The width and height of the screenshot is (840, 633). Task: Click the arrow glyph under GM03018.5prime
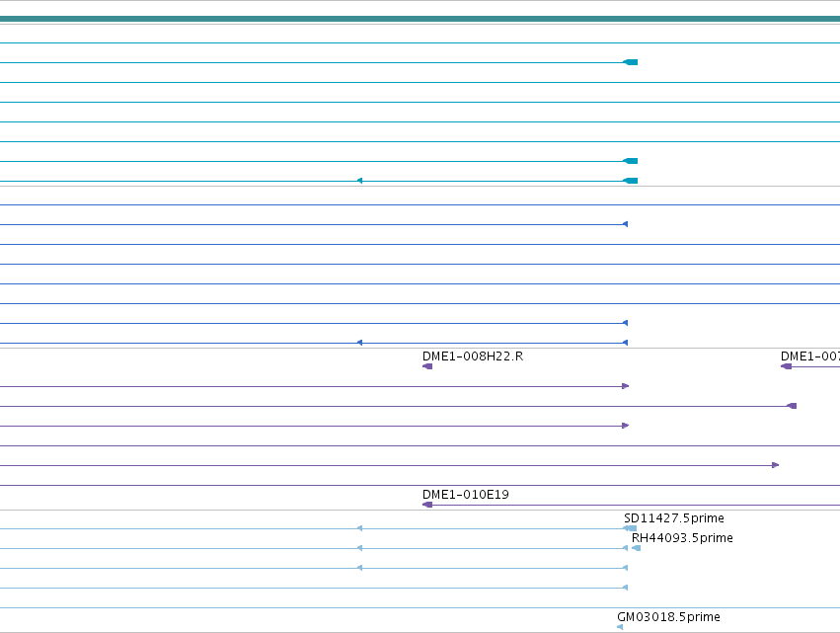620,627
